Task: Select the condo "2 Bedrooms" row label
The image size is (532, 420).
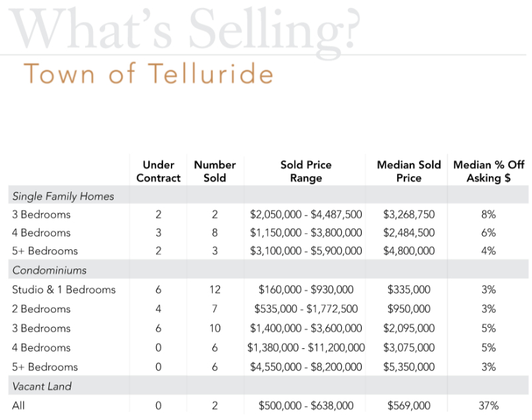Action: pos(41,309)
